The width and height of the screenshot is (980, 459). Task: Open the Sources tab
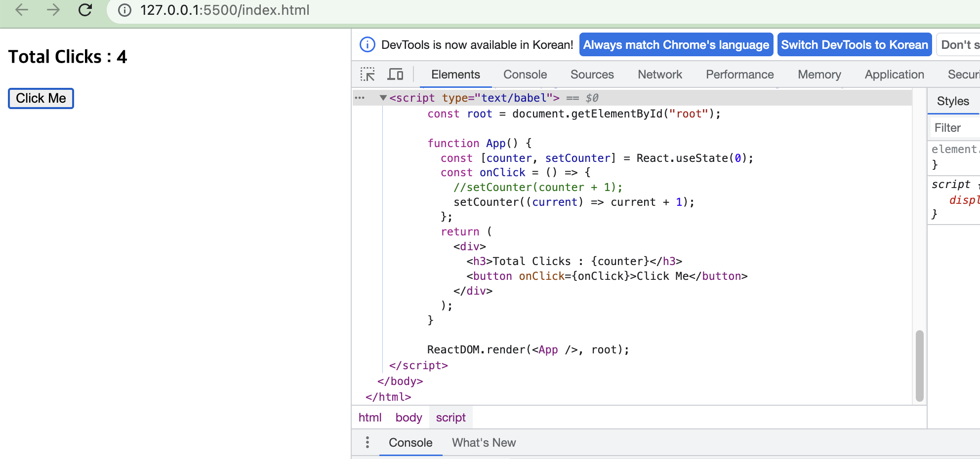592,75
